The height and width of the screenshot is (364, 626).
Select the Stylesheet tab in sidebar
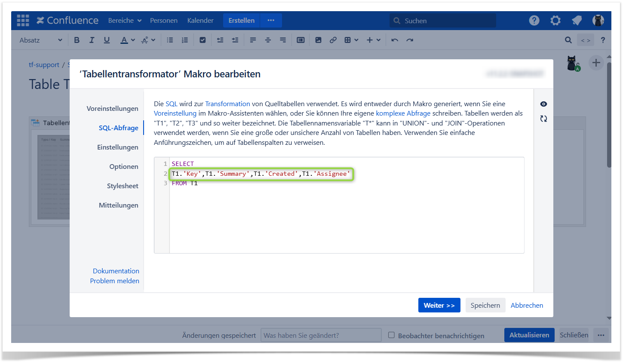[123, 186]
